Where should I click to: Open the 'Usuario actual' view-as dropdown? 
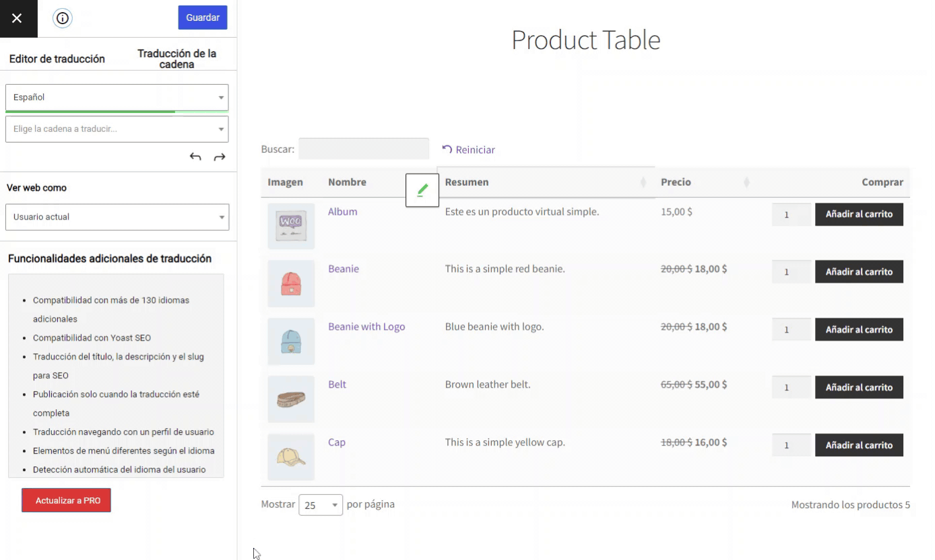point(117,217)
